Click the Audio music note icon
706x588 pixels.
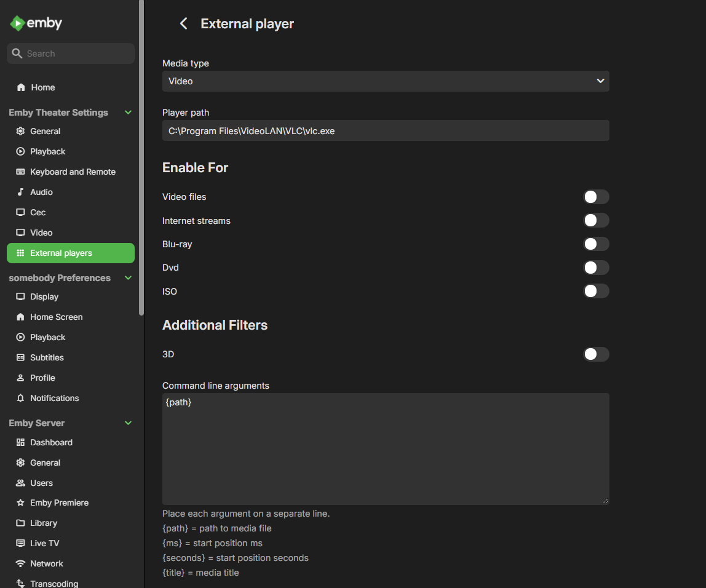20,192
